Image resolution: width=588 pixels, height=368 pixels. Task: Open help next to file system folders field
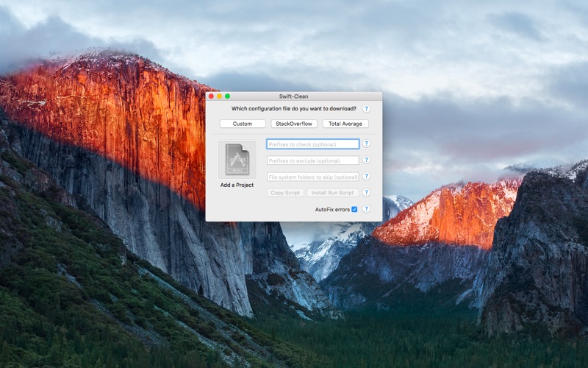(x=366, y=177)
